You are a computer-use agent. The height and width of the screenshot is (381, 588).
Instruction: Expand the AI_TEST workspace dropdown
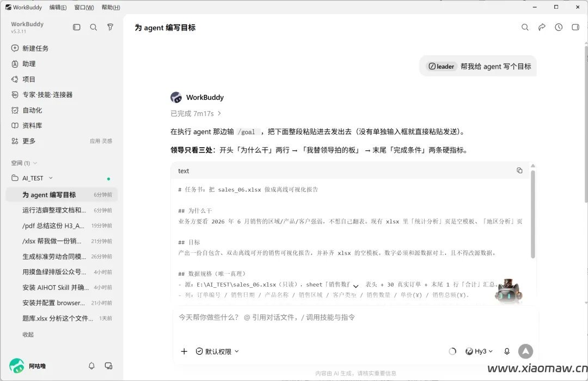51,178
